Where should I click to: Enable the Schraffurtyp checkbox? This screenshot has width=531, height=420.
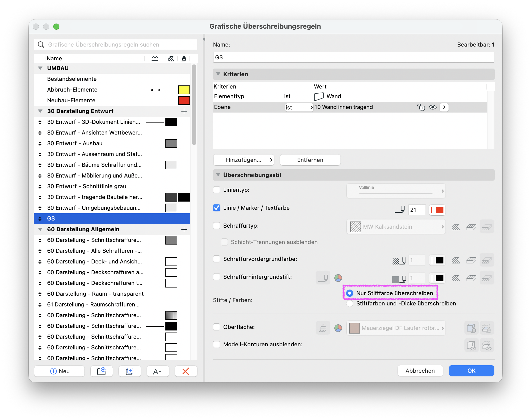tap(217, 226)
